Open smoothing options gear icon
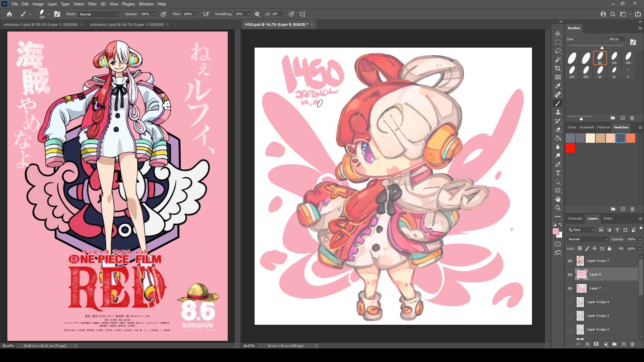This screenshot has width=644, height=362. pos(257,14)
